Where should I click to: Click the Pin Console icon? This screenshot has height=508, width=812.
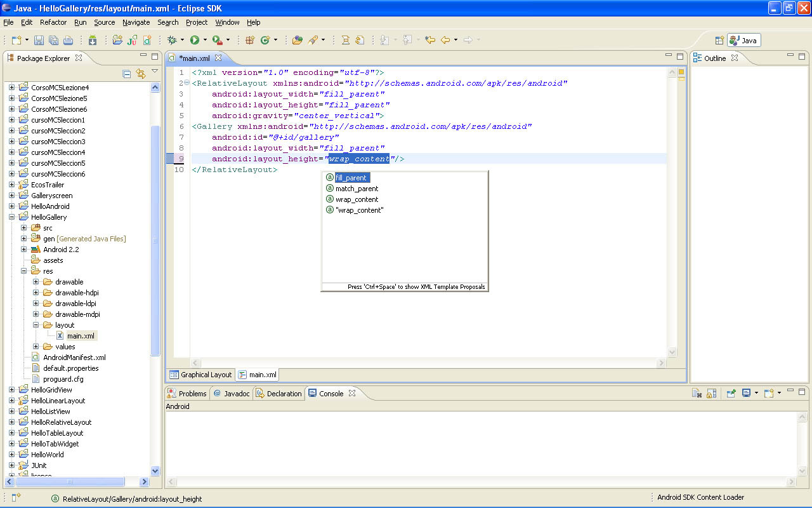point(731,394)
